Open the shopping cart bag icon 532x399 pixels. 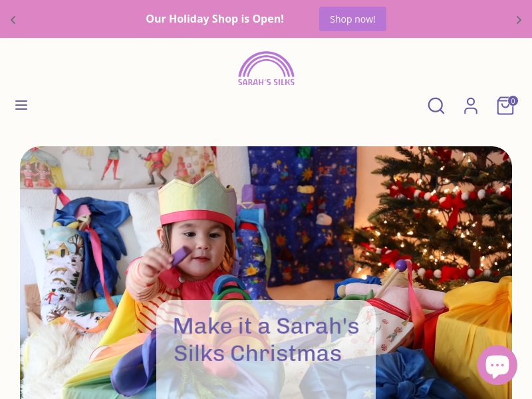505,106
